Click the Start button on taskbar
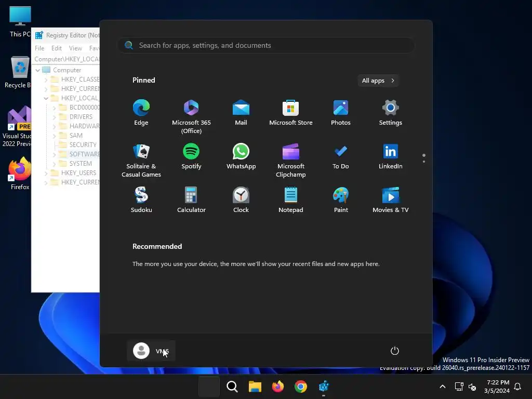 (209, 387)
